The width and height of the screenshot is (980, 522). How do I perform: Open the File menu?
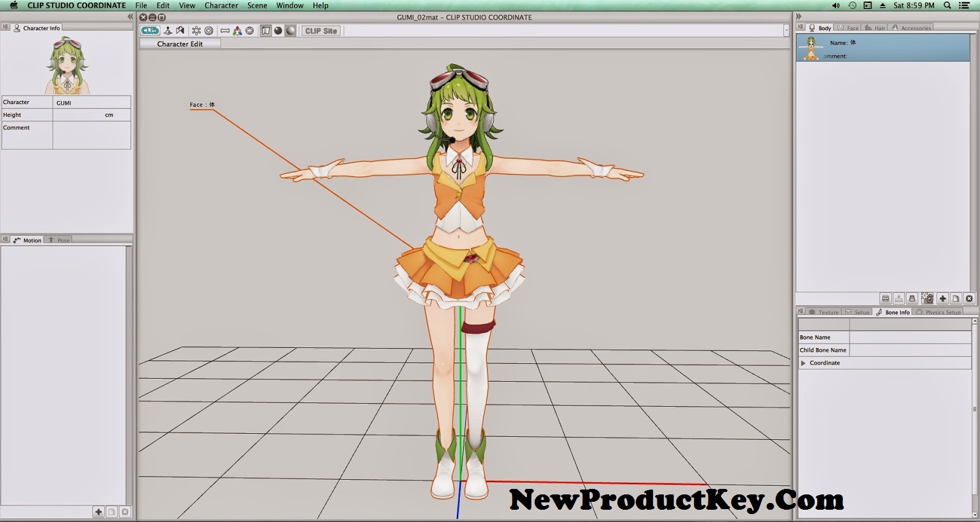click(141, 6)
